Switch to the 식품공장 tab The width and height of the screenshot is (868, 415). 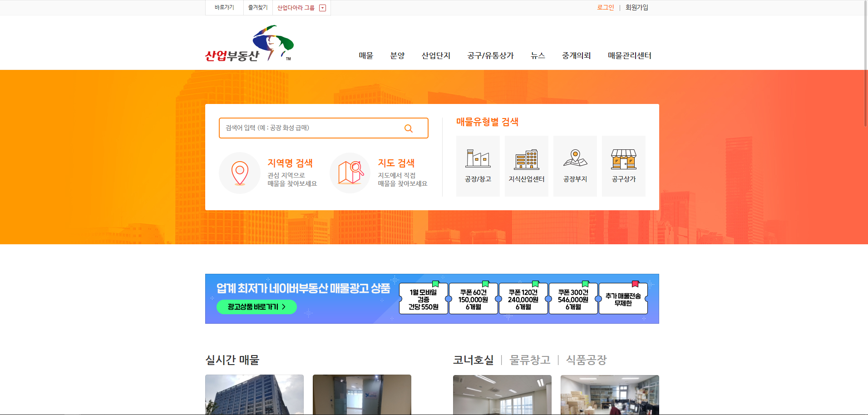point(586,360)
